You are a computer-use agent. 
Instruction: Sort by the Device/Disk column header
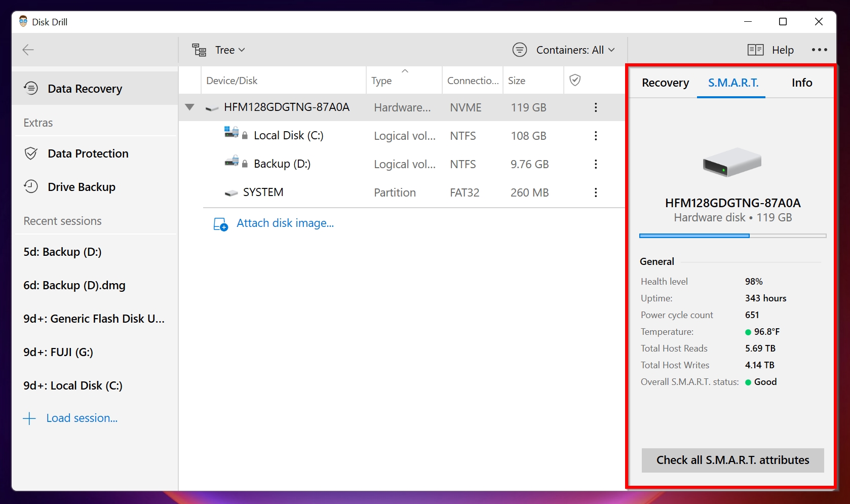click(x=284, y=81)
